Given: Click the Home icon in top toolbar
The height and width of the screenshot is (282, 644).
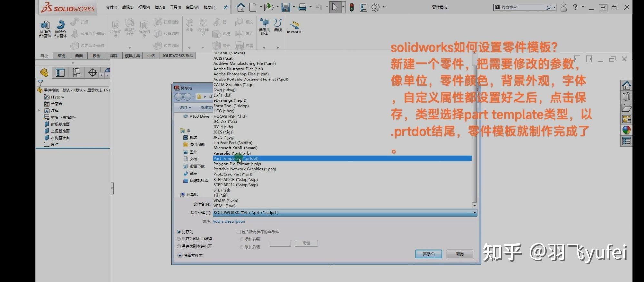Looking at the screenshot, I should pos(241,7).
